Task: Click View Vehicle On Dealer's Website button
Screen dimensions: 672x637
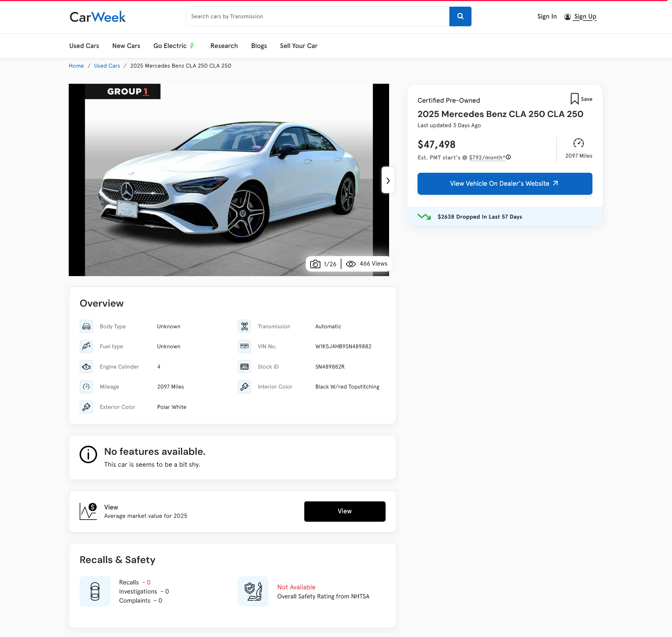Action: (505, 184)
